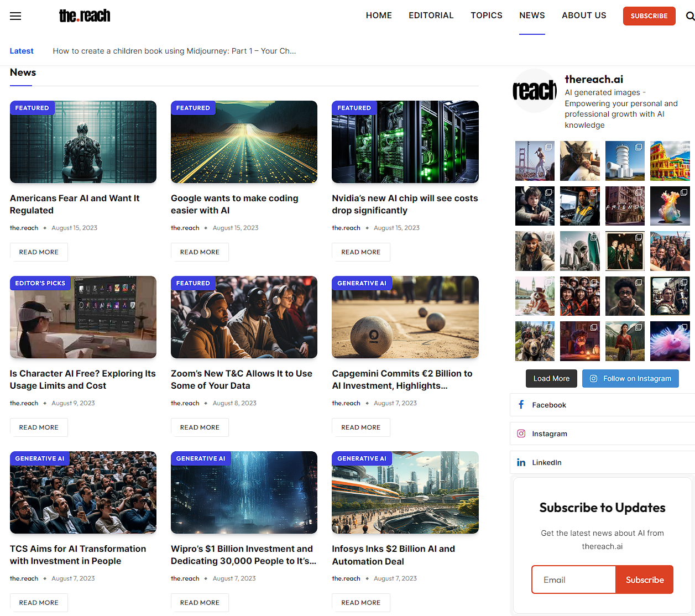
Task: Click the Email input field
Action: click(x=573, y=580)
